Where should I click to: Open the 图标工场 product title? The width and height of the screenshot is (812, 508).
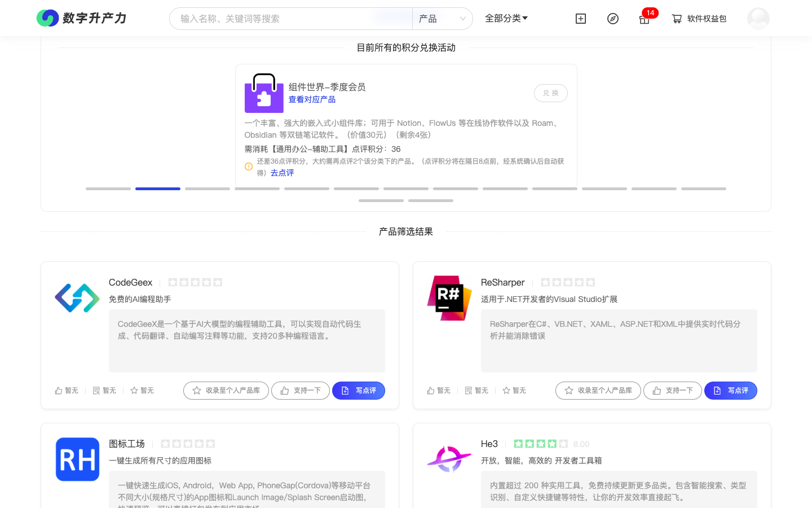click(127, 444)
